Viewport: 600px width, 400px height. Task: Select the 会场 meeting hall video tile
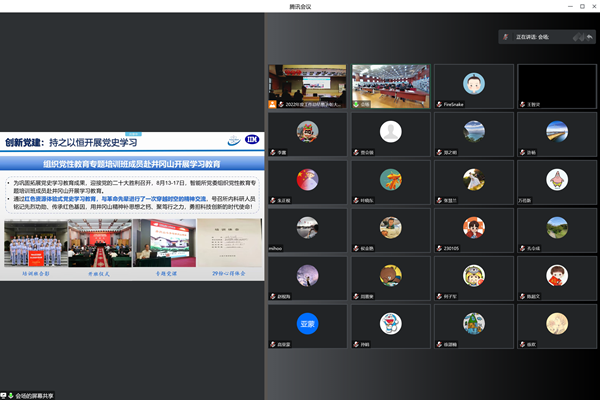tap(390, 85)
